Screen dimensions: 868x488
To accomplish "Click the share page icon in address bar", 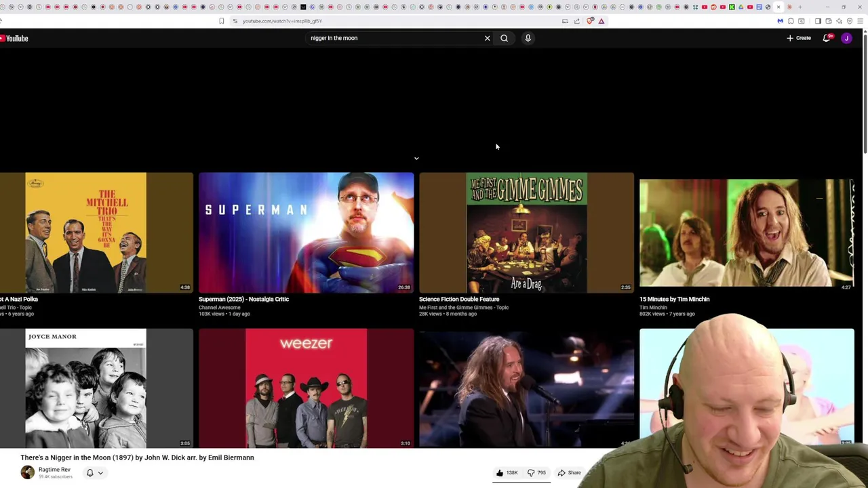I will click(x=577, y=21).
